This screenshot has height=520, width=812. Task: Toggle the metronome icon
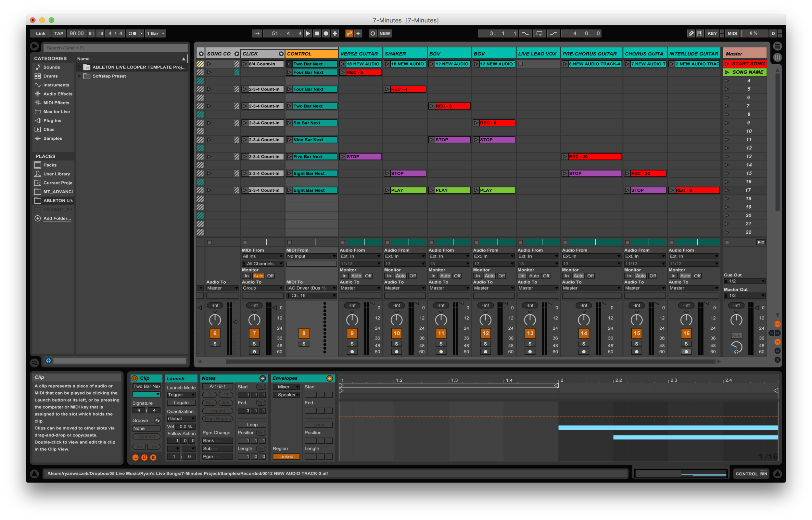(x=132, y=33)
